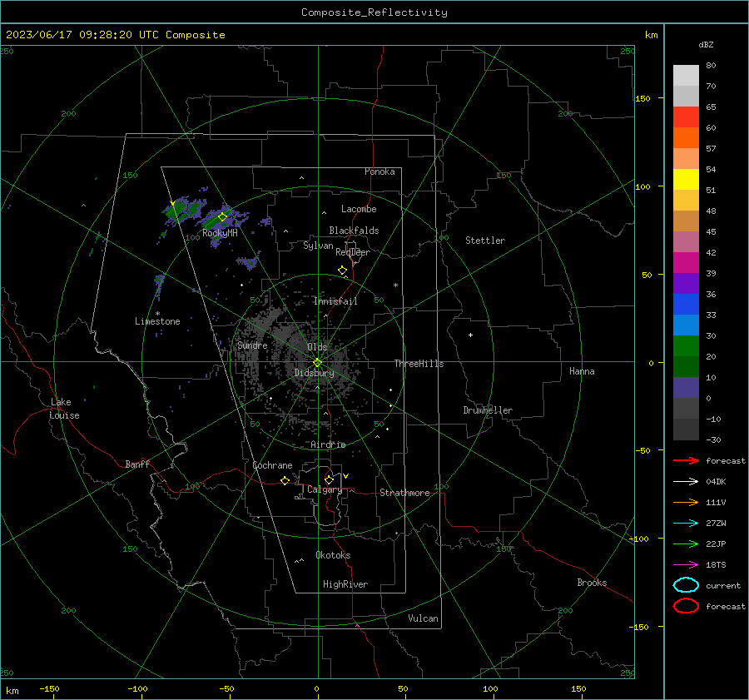Click the Composite_Reflectivity title

(374, 12)
